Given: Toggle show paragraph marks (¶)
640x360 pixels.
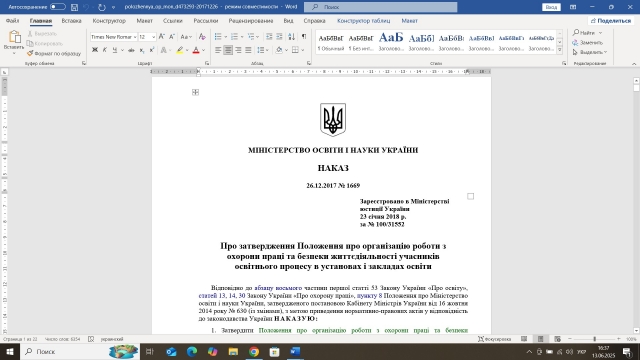Looking at the screenshot, I should [304, 37].
